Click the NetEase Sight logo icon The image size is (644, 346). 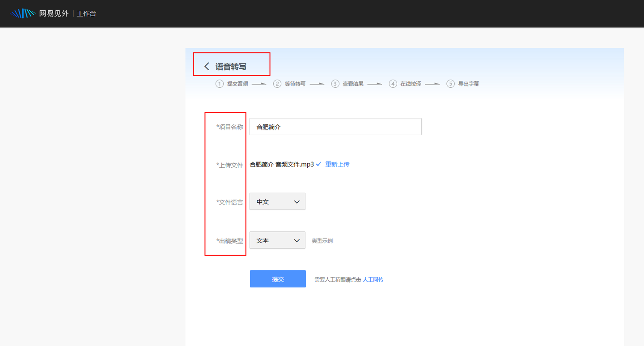pos(23,13)
